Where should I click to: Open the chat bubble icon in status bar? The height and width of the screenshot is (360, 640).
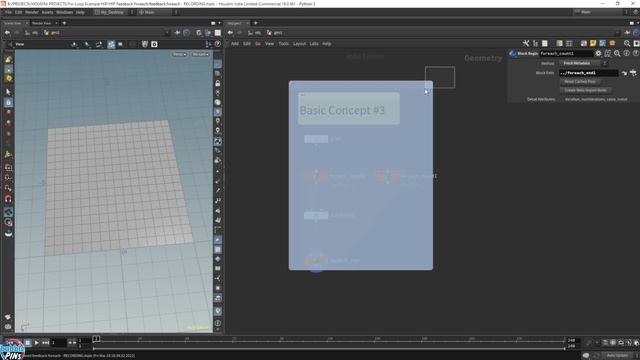click(x=586, y=356)
